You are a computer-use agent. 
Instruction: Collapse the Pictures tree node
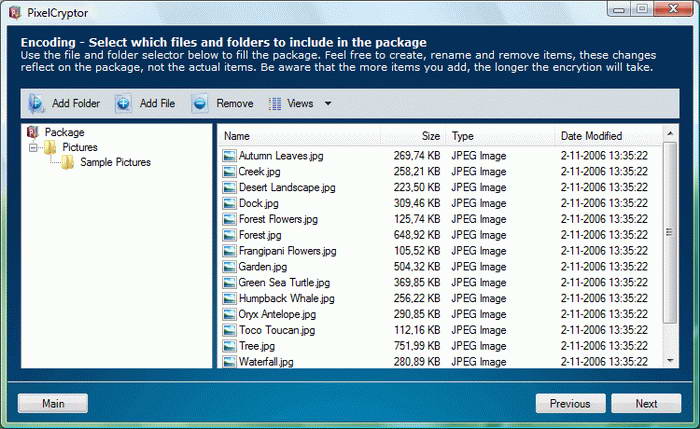[x=33, y=147]
